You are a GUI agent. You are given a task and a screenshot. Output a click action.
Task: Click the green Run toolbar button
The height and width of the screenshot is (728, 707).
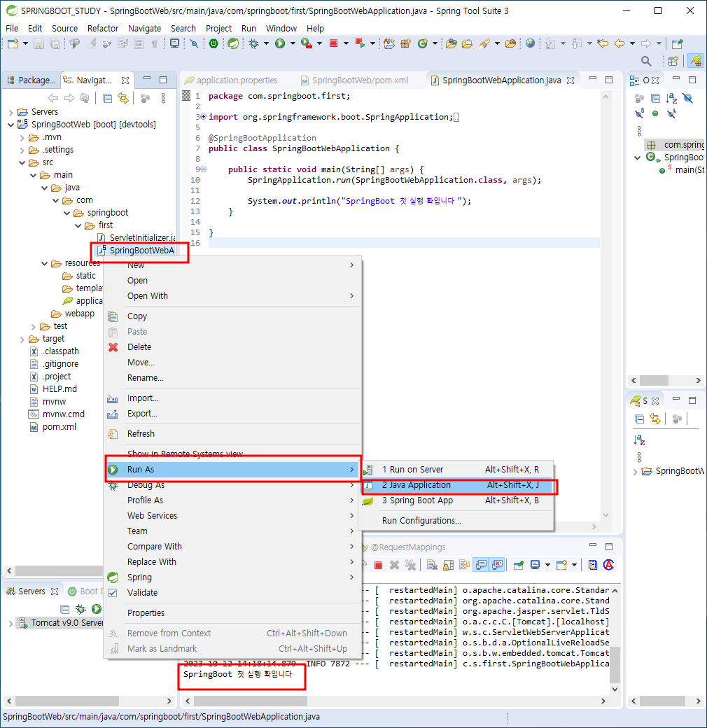pos(280,43)
